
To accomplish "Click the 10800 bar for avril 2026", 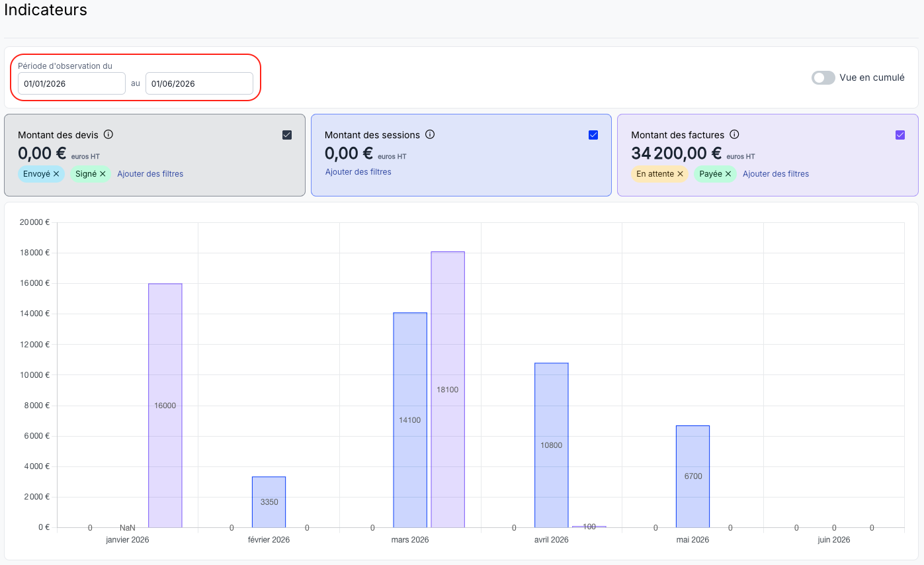I will tap(552, 445).
